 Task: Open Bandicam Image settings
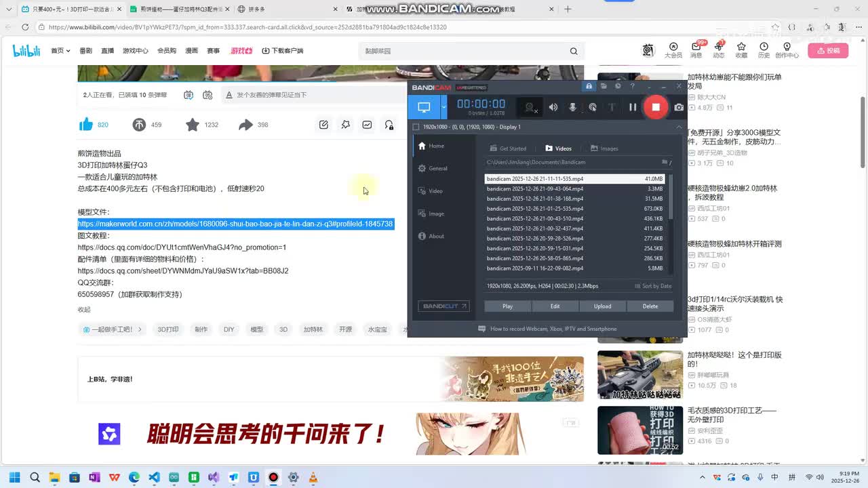point(431,213)
